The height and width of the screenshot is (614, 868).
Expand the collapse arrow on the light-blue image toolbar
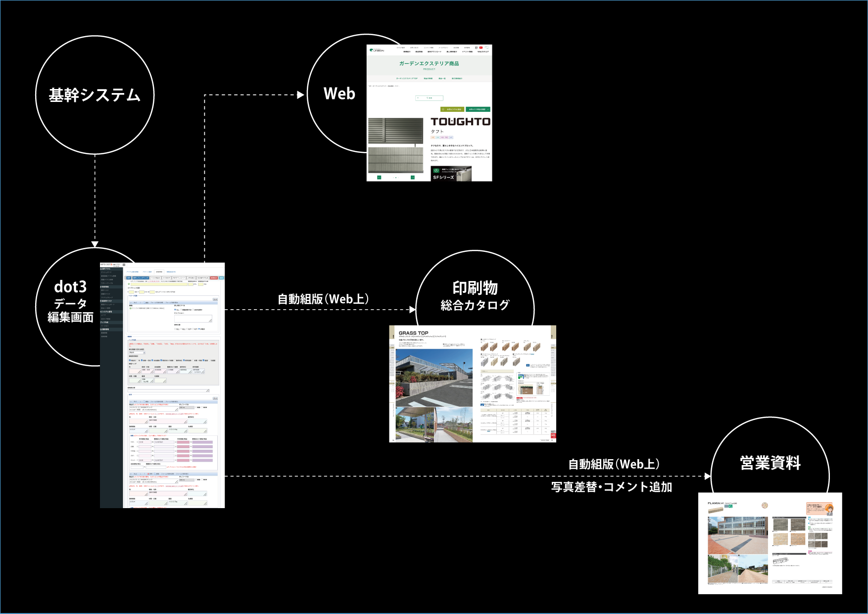coord(131,303)
